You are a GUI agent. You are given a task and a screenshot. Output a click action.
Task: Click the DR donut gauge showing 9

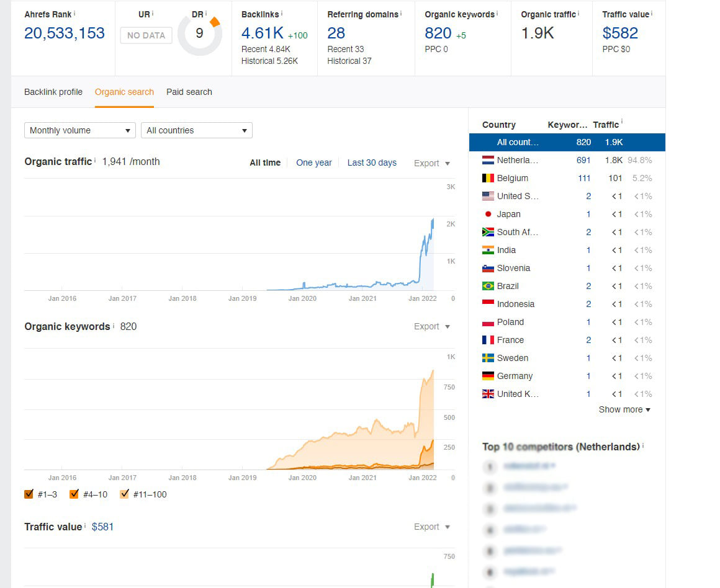pos(199,33)
